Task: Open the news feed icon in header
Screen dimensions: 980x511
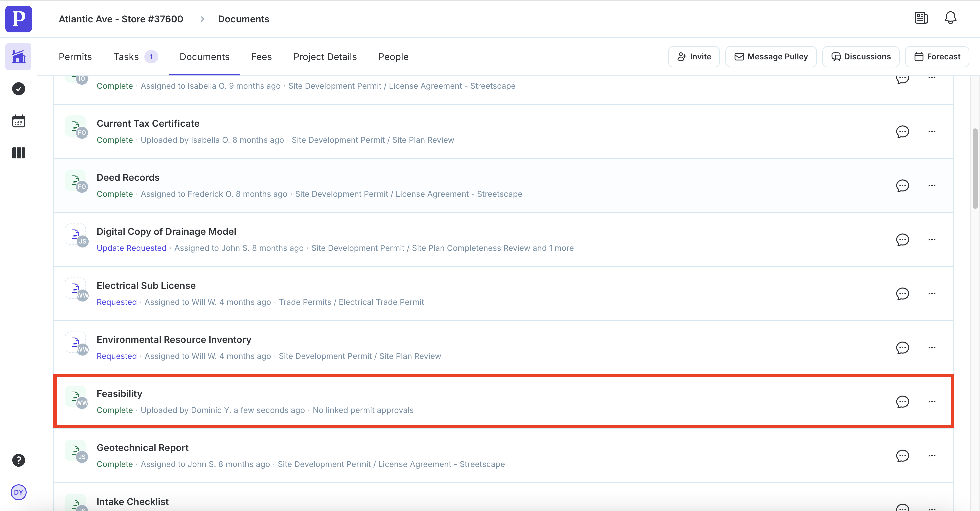Action: coord(921,18)
